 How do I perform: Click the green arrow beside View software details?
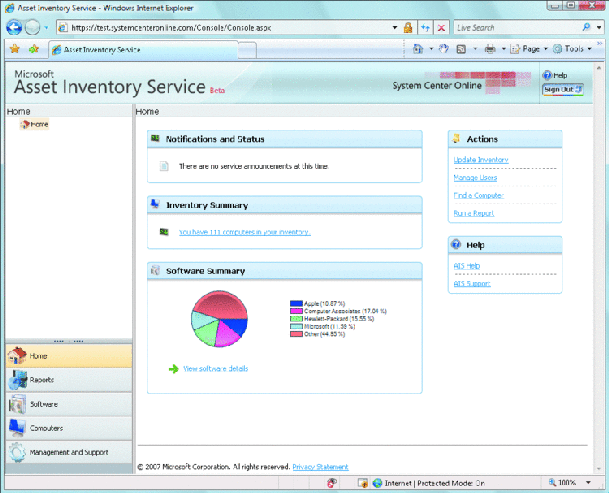point(174,369)
